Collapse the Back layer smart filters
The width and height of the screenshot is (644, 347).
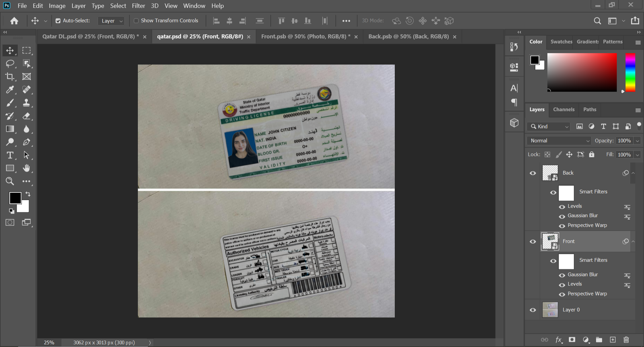[633, 173]
